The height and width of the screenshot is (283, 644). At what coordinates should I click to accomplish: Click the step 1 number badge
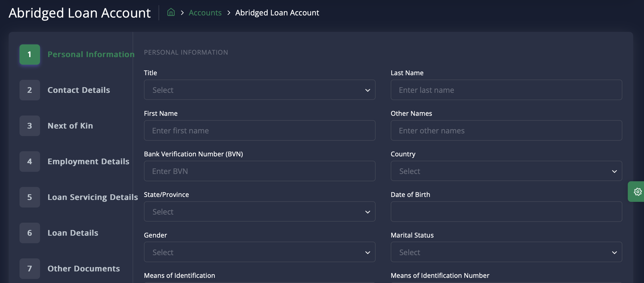(x=30, y=54)
